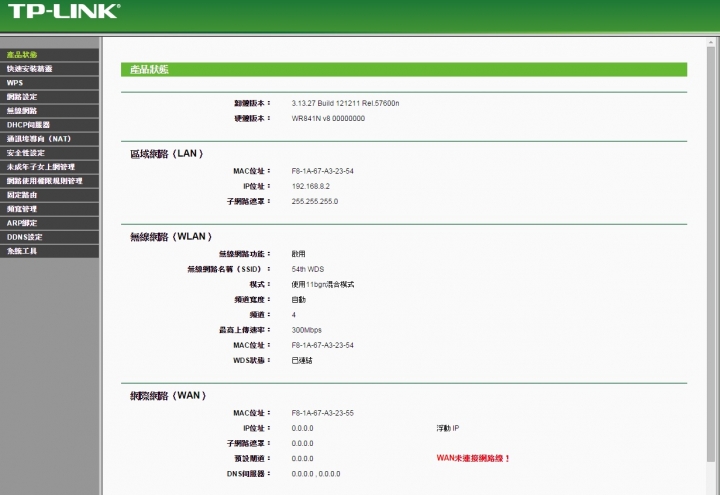The height and width of the screenshot is (495, 720).
Task: Go to DDNS設定 in sidebar
Action: click(x=49, y=237)
